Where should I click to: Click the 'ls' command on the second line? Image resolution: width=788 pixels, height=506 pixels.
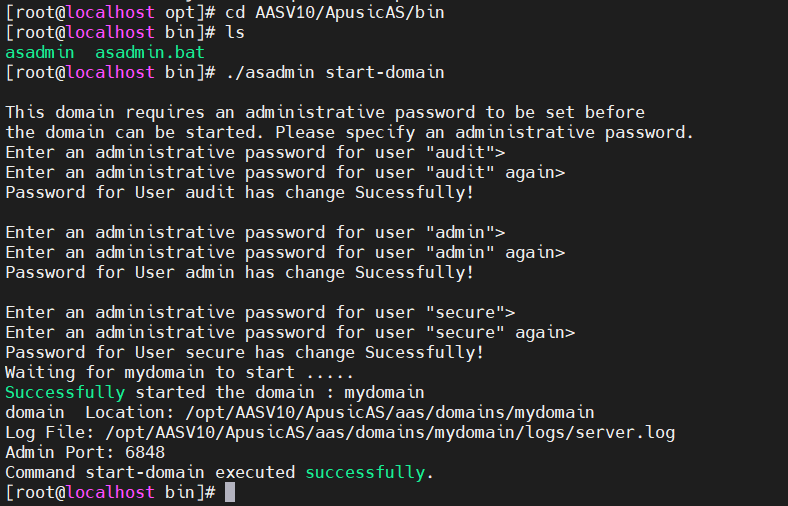[235, 32]
